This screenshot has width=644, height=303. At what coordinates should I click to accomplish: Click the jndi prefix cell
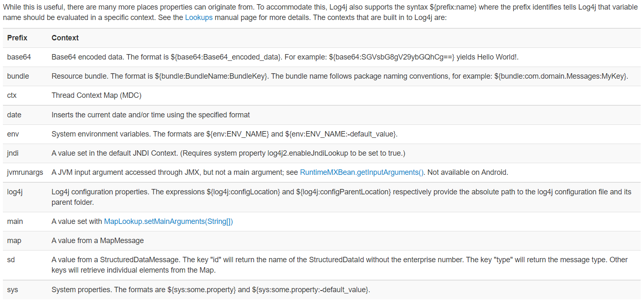click(x=13, y=153)
